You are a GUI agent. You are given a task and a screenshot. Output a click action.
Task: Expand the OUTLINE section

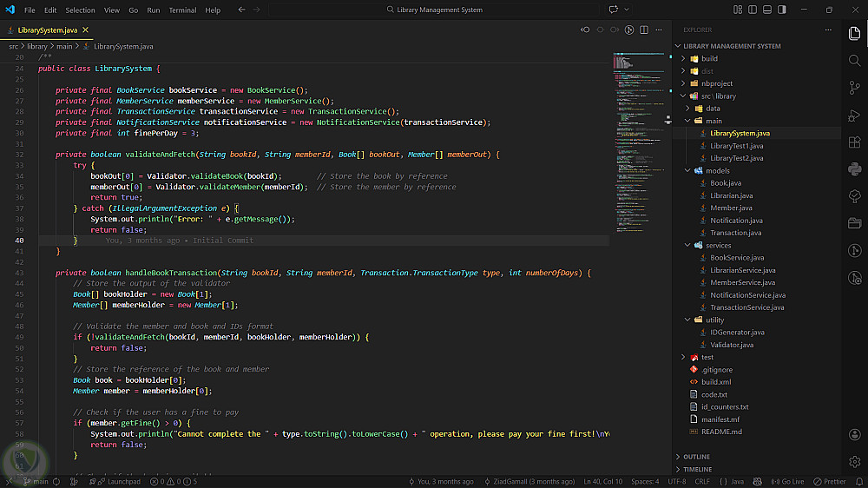coord(696,457)
